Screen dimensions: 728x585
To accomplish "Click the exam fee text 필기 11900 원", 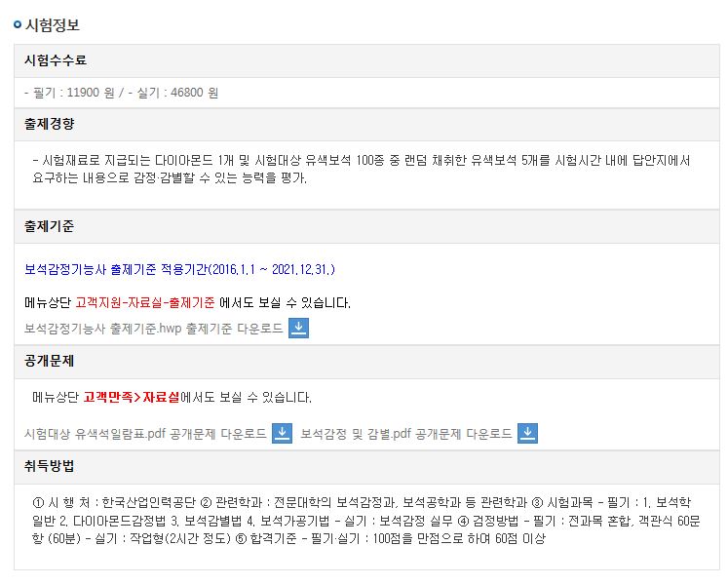I will click(x=69, y=93).
